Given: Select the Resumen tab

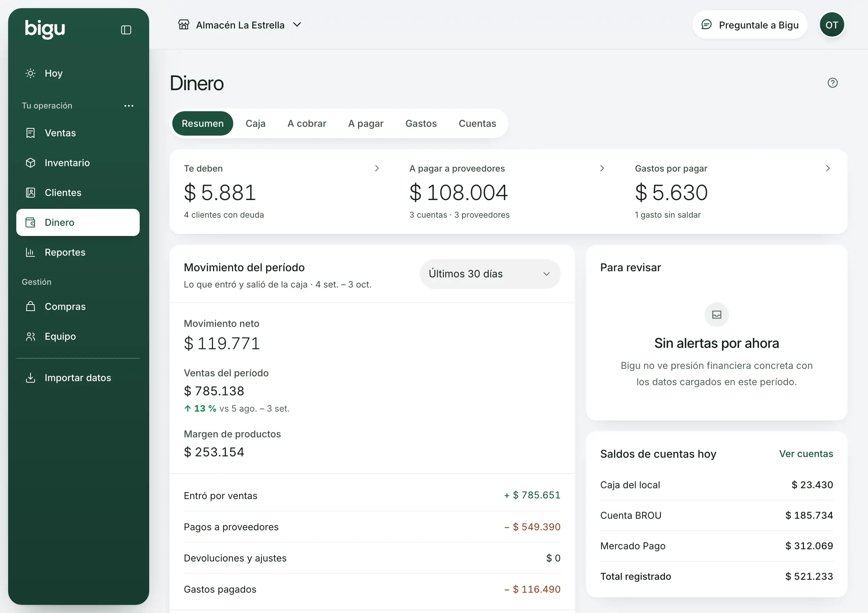Looking at the screenshot, I should pyautogui.click(x=203, y=123).
